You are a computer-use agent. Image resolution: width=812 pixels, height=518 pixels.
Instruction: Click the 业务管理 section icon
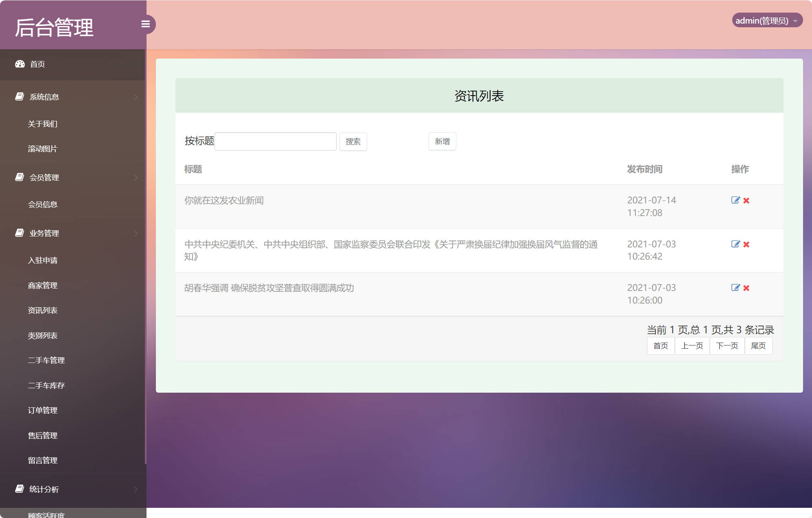19,233
